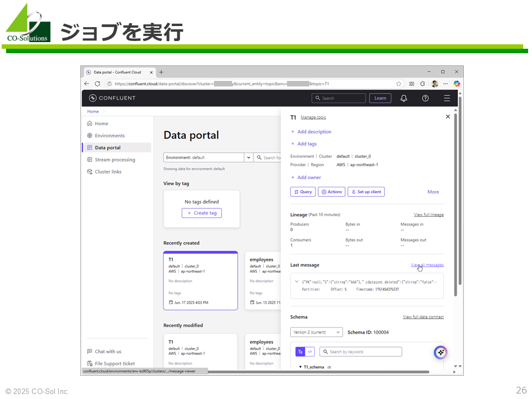Click the browser page vertical scrollbar

[x=460, y=190]
